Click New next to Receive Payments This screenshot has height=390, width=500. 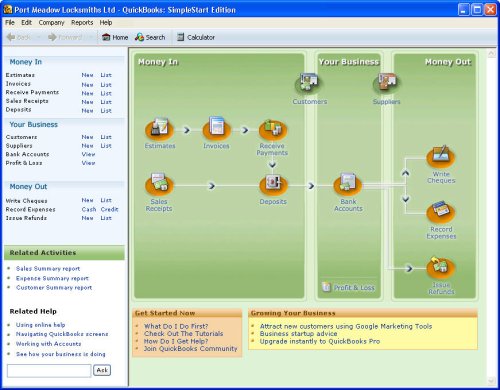click(87, 93)
